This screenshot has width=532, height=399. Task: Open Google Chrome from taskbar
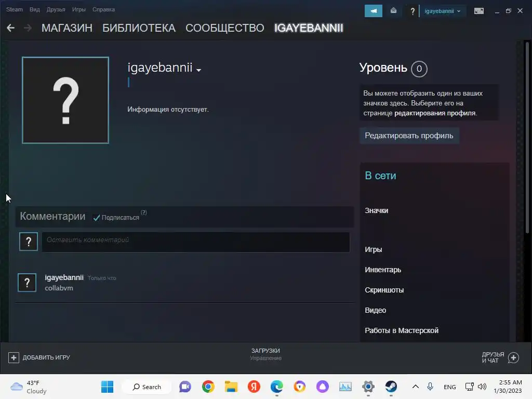pyautogui.click(x=208, y=387)
